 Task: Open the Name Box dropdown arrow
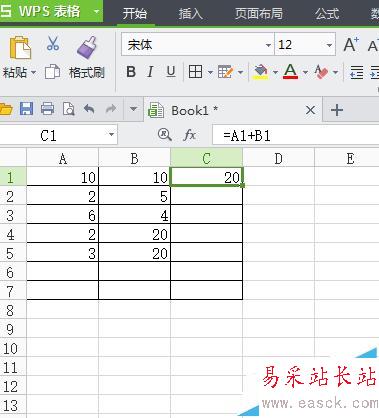point(111,135)
